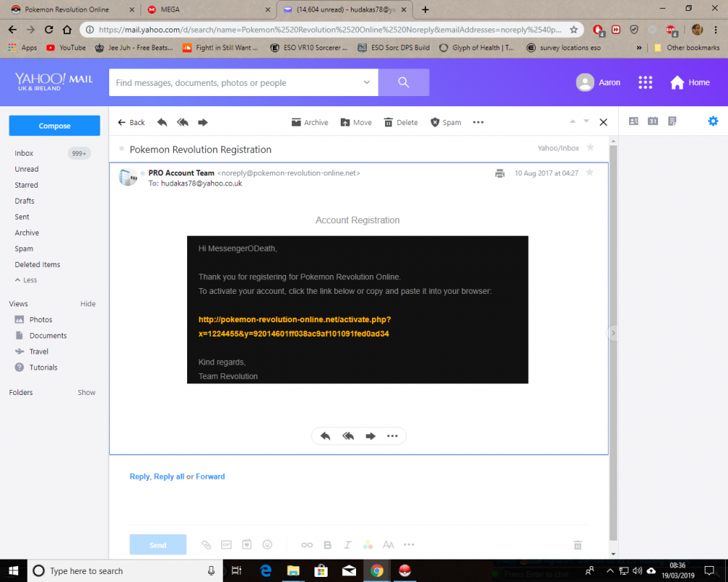This screenshot has width=728, height=582.
Task: Print the email using printer icon
Action: click(x=499, y=173)
